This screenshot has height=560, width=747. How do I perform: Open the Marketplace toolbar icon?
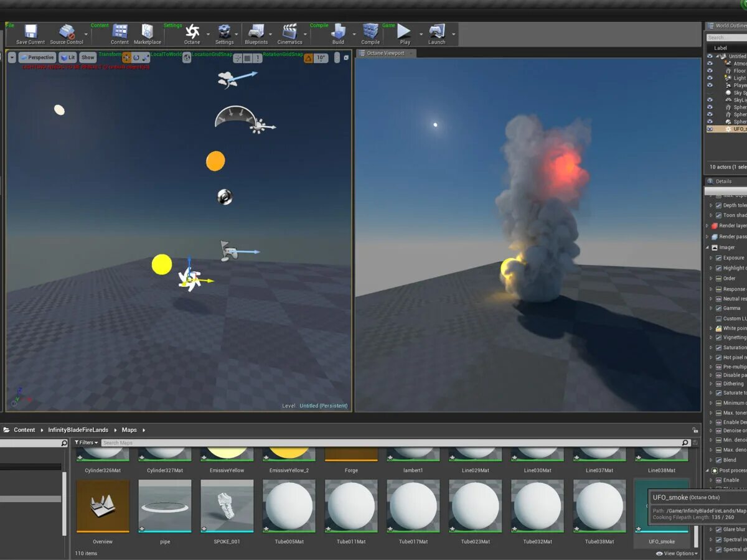pos(148,31)
